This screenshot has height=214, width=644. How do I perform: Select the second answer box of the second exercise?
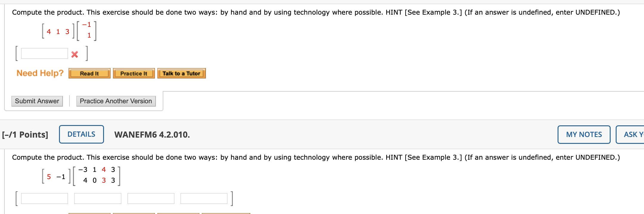point(97,198)
